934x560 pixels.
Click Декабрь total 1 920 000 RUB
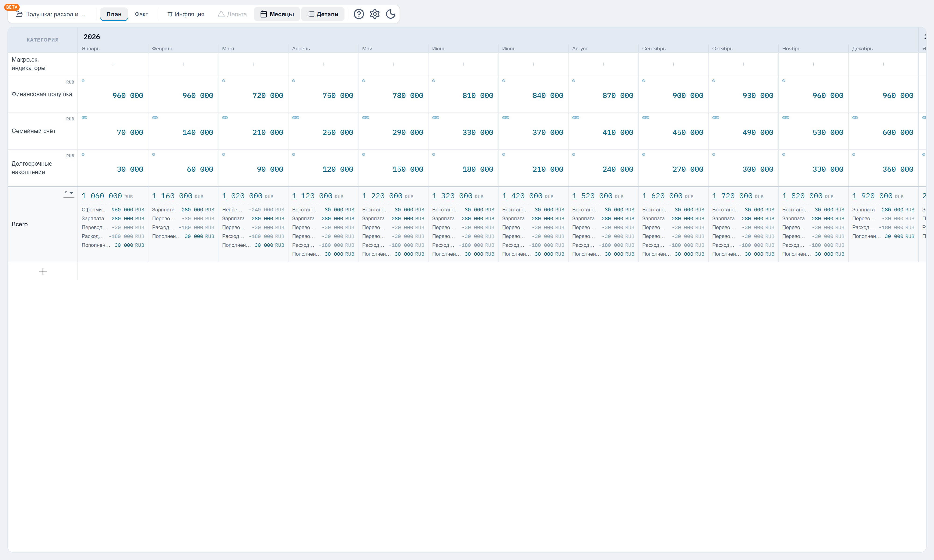click(878, 196)
